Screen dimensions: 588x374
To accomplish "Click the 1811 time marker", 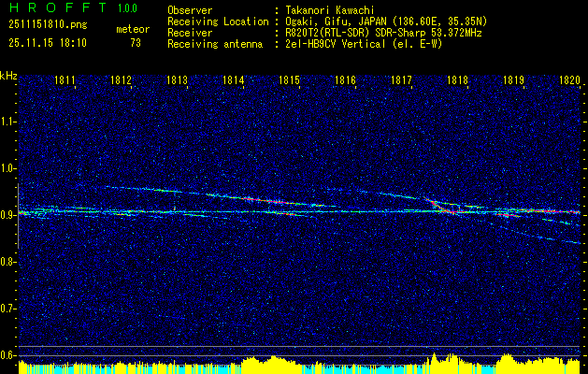I will coord(65,81).
